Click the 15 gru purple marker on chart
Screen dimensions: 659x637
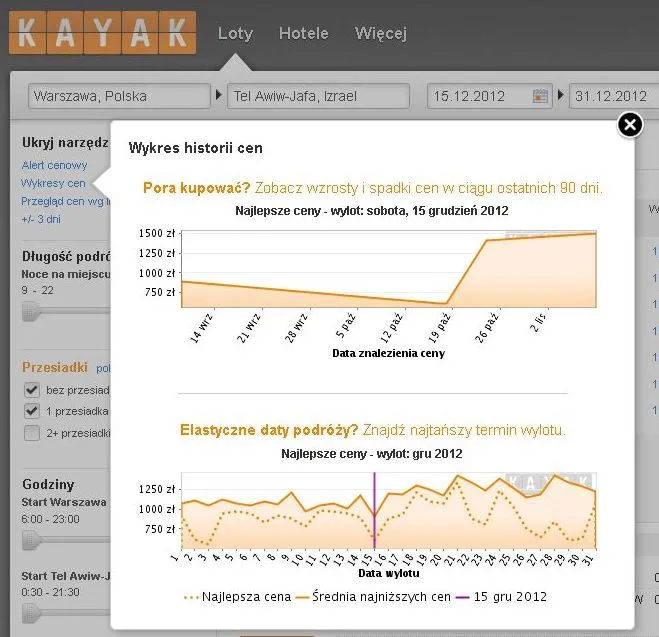pos(374,511)
